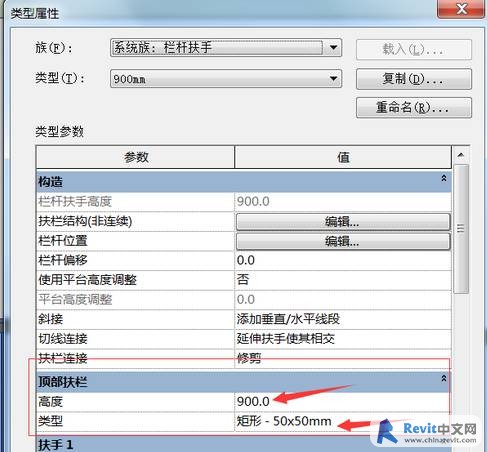Click 编辑 button for 扶栏结构(非连续)
This screenshot has height=452, width=487.
pos(343,222)
